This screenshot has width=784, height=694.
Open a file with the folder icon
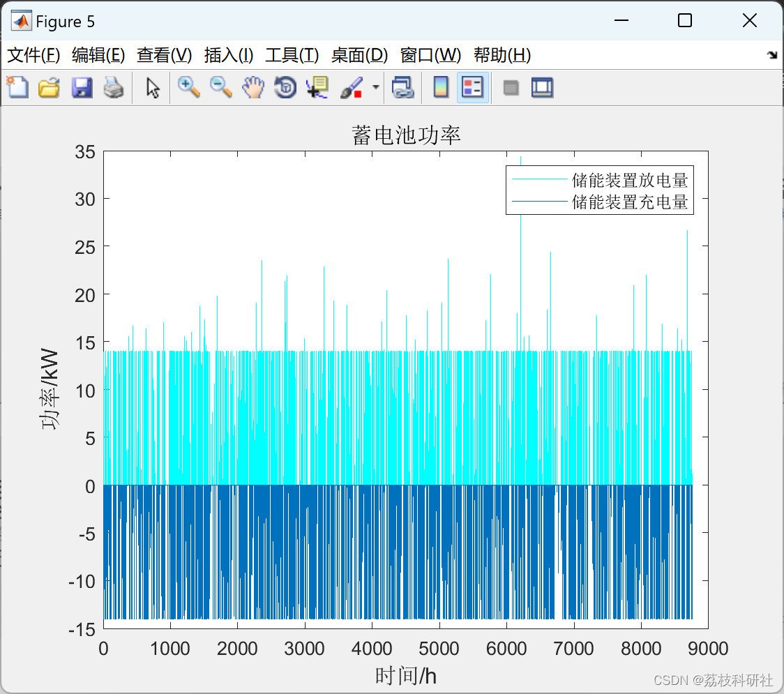[x=49, y=87]
